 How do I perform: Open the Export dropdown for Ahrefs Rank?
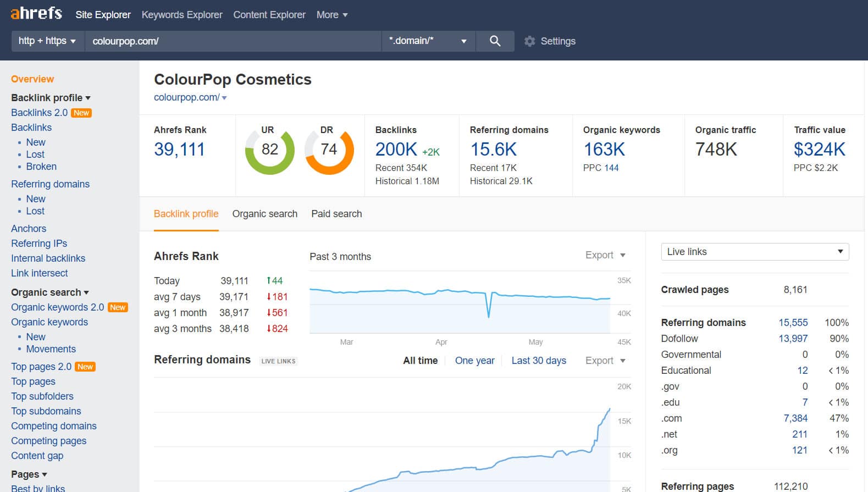pos(605,255)
